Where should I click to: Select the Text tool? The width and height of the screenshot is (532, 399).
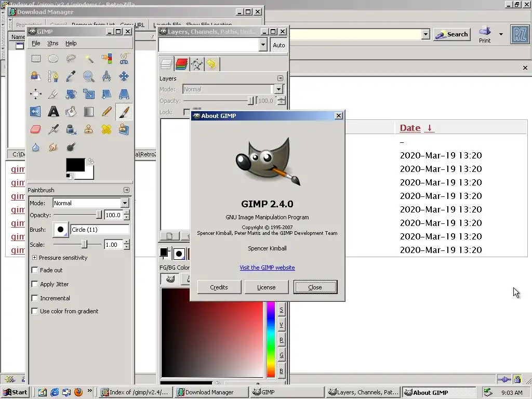point(54,112)
